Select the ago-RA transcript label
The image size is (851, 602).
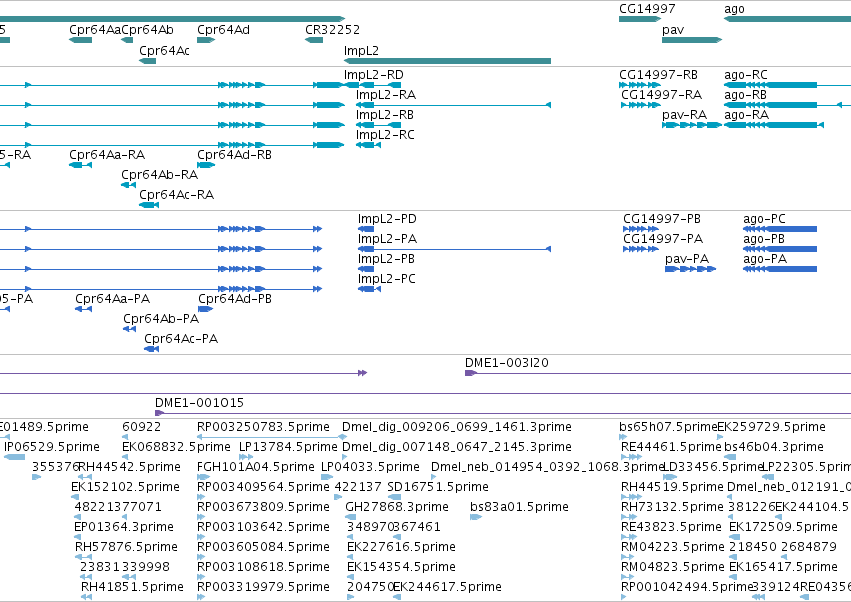pyautogui.click(x=746, y=115)
